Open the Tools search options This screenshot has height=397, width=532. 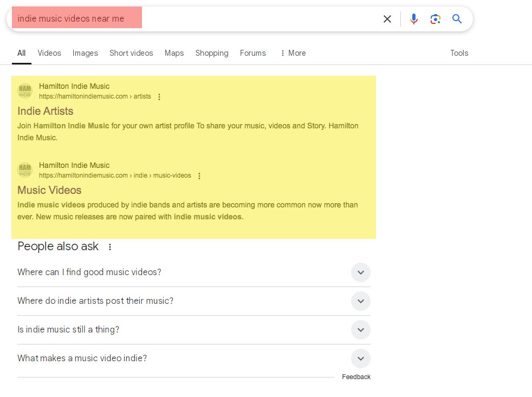click(x=459, y=53)
